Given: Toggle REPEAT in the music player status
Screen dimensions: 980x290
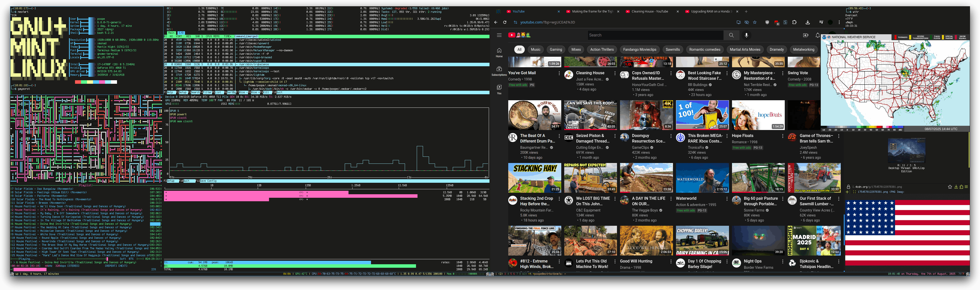Looking at the screenshot, I should coord(111,266).
